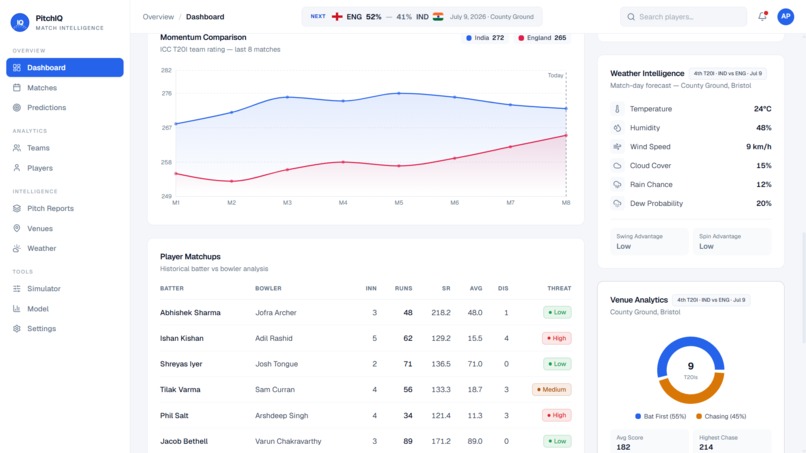Click the NEXT match banner
Viewport: 806px width, 453px height.
422,17
